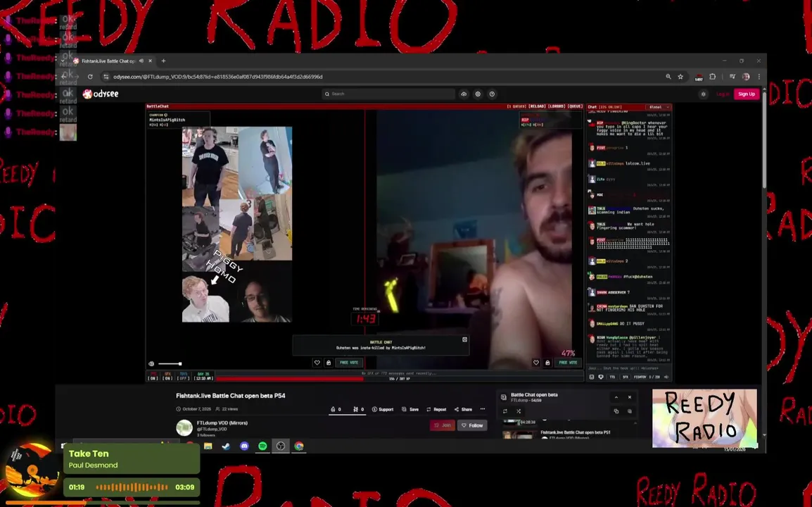The image size is (812, 507).
Task: Open the bag icon under the left fighter
Action: click(x=329, y=363)
